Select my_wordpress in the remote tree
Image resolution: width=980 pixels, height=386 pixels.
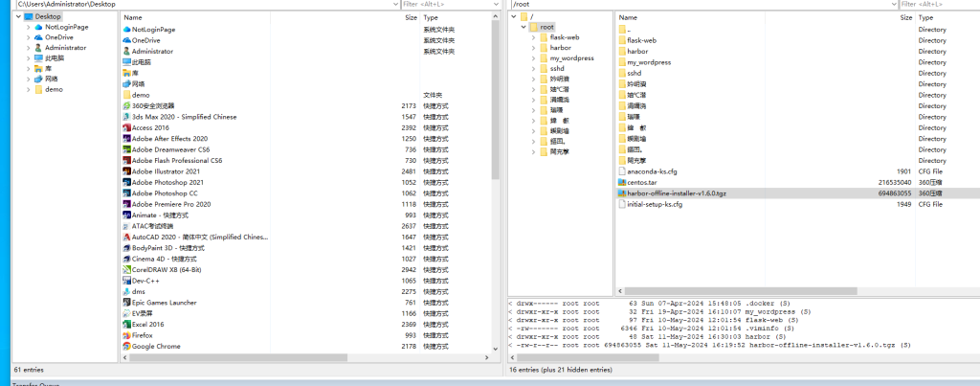(568, 58)
